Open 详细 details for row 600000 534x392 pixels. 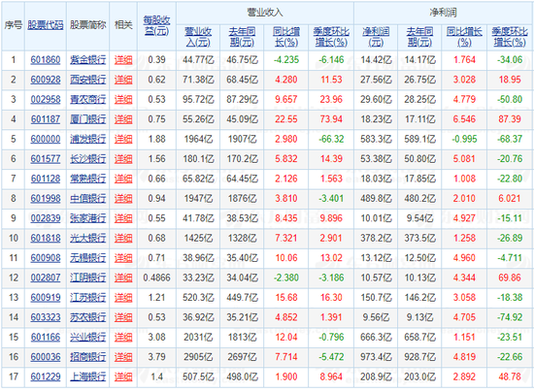[x=123, y=139]
